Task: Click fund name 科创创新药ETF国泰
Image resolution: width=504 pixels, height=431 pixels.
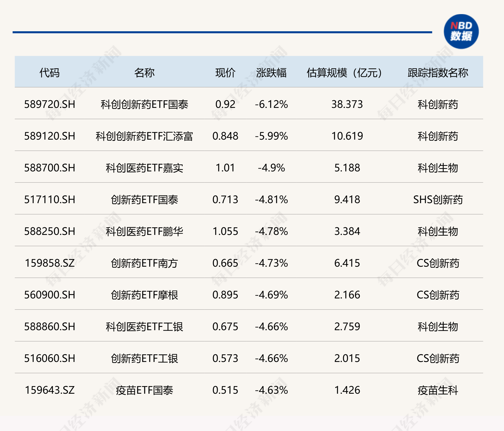Action: click(x=144, y=104)
